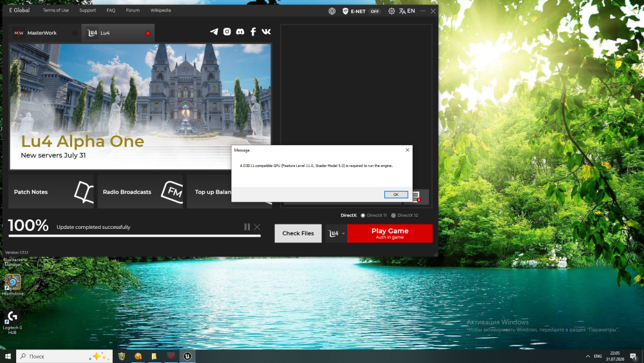Pause the update progress
Screen dimensions: 644x363
247,227
